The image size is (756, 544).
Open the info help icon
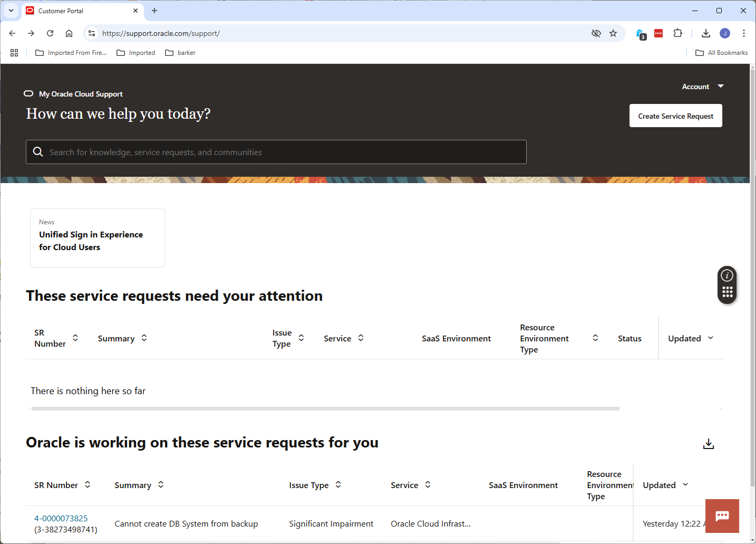tap(727, 275)
